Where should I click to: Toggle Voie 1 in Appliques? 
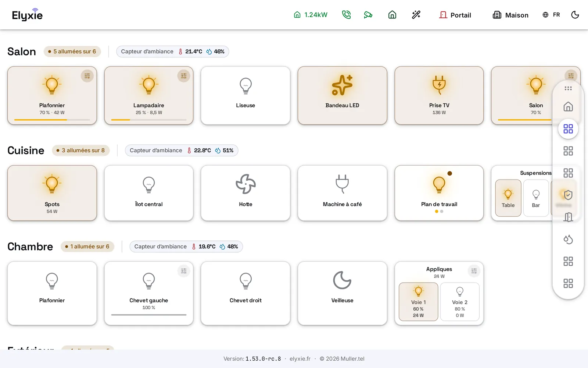(x=418, y=302)
